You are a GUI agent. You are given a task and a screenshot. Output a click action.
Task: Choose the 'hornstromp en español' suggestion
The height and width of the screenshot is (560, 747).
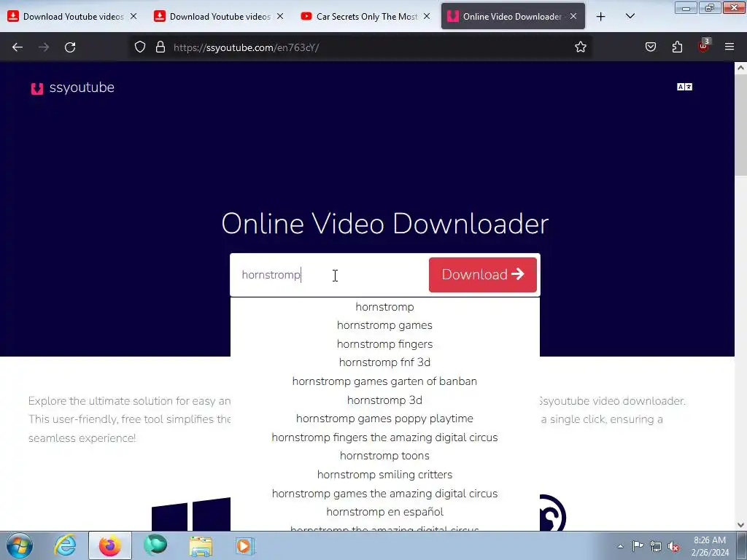[x=385, y=513]
